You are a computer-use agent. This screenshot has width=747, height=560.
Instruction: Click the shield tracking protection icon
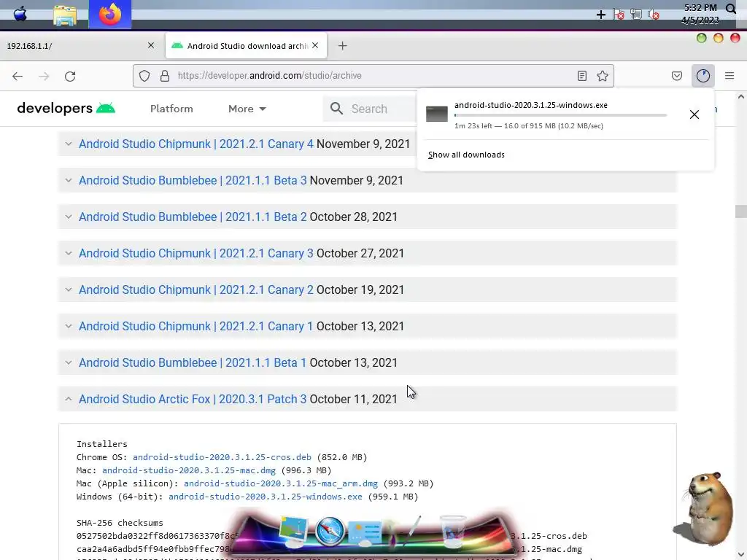(144, 76)
